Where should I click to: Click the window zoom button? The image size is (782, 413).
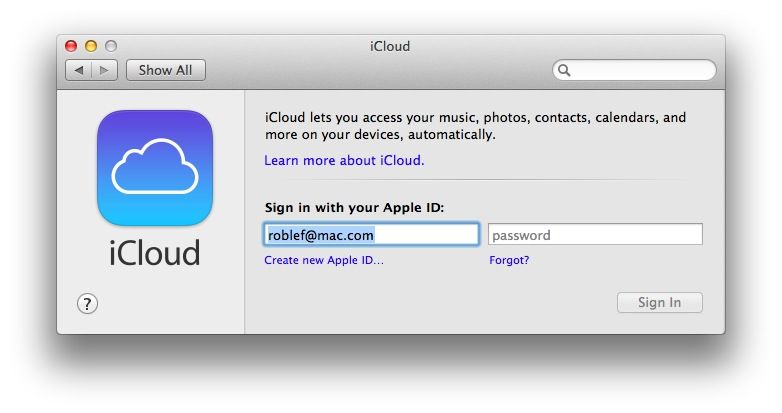pyautogui.click(x=111, y=46)
